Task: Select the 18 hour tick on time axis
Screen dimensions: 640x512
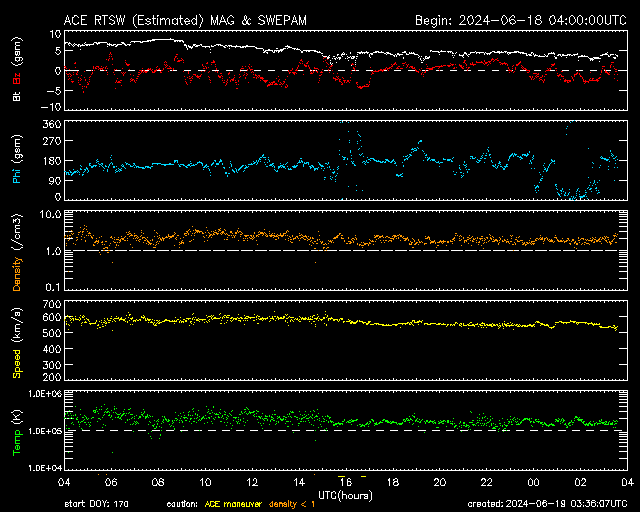Action: pyautogui.click(x=393, y=482)
